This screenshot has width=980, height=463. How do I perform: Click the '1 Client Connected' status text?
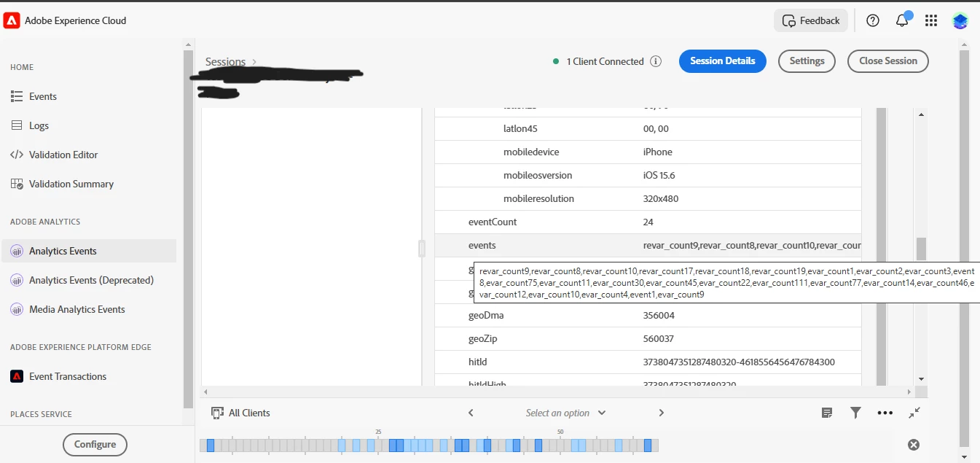605,62
